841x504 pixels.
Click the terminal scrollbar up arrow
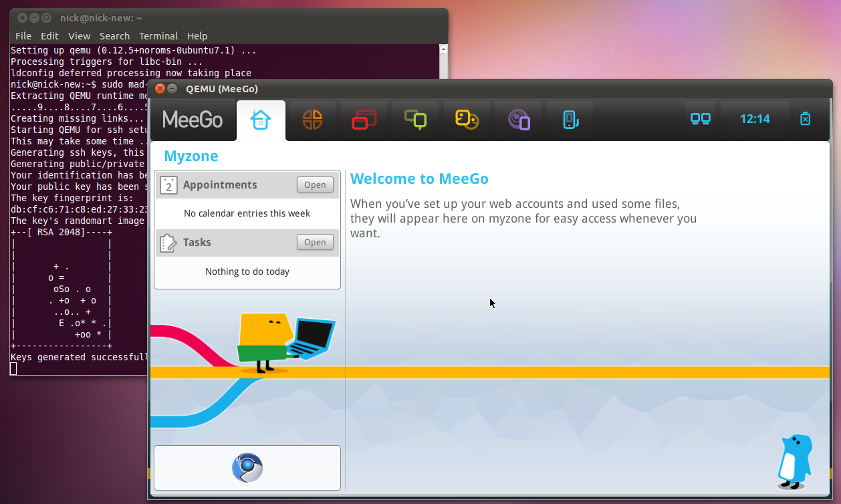[443, 49]
